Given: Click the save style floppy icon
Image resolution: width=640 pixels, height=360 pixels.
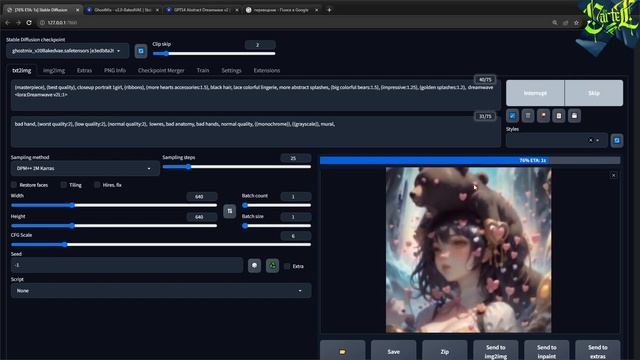Looking at the screenshot, I should click(x=574, y=116).
